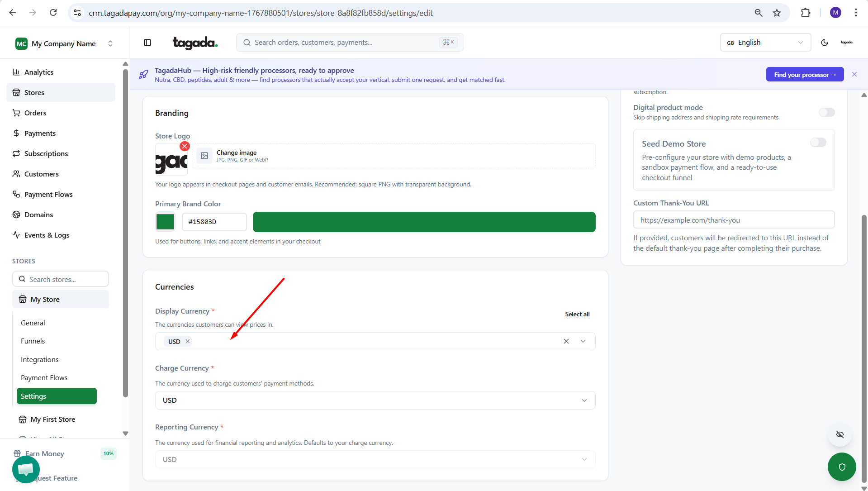Remove the store logo with red X
This screenshot has height=491, width=868.
(x=185, y=146)
